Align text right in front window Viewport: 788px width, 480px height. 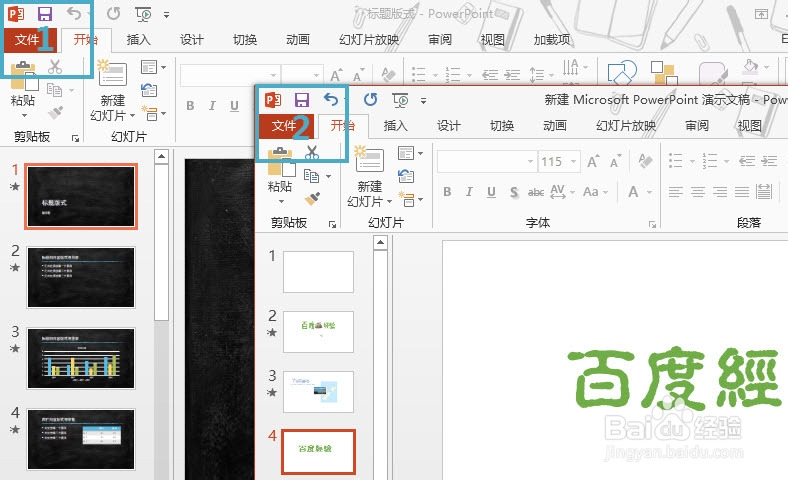[x=720, y=191]
